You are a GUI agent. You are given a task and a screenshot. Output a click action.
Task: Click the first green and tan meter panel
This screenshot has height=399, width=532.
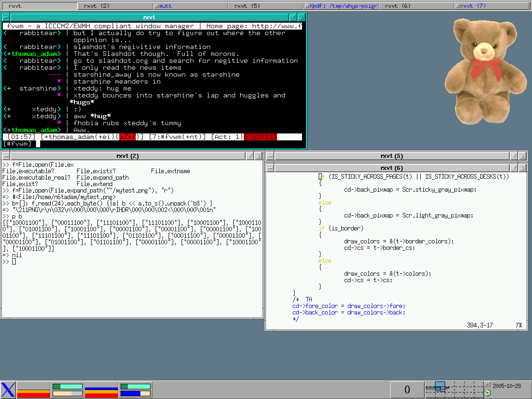(67, 389)
